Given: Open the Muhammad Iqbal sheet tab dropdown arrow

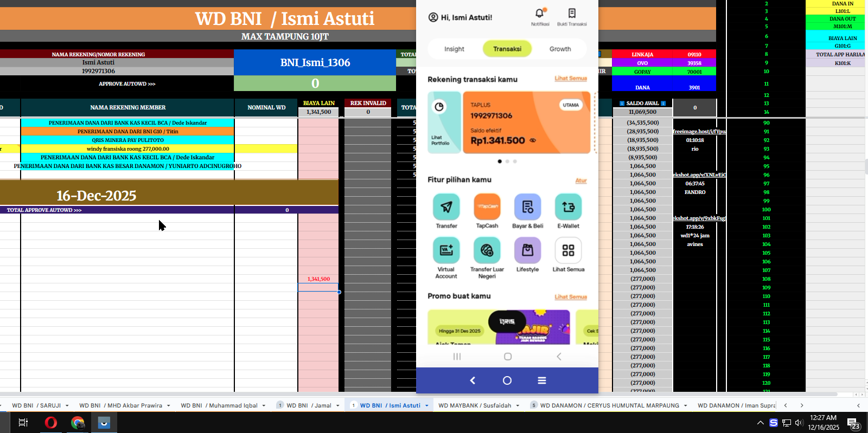Looking at the screenshot, I should (264, 405).
